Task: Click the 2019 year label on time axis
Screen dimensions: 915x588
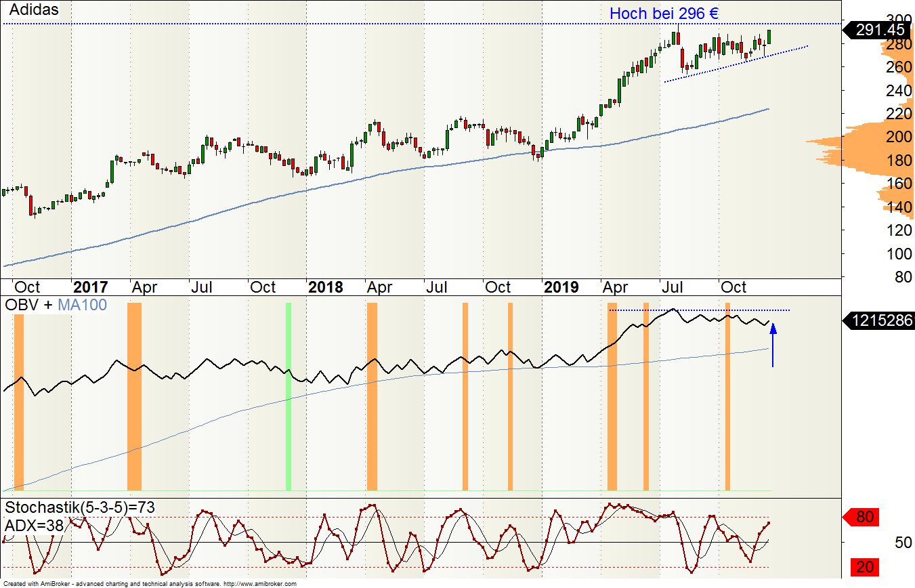Action: coord(561,287)
